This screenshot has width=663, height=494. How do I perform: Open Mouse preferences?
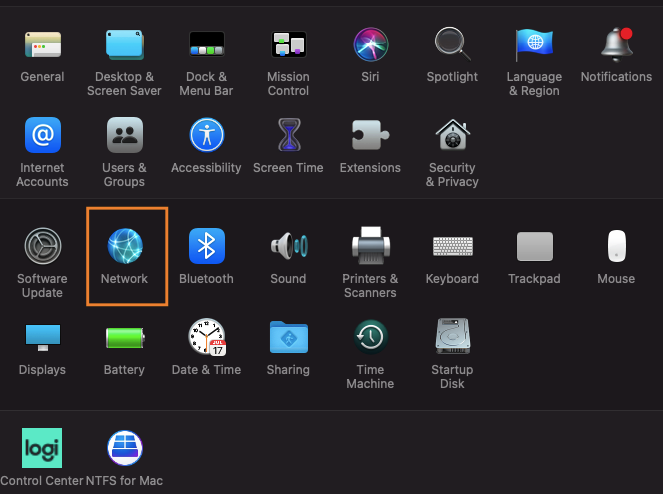coord(616,247)
